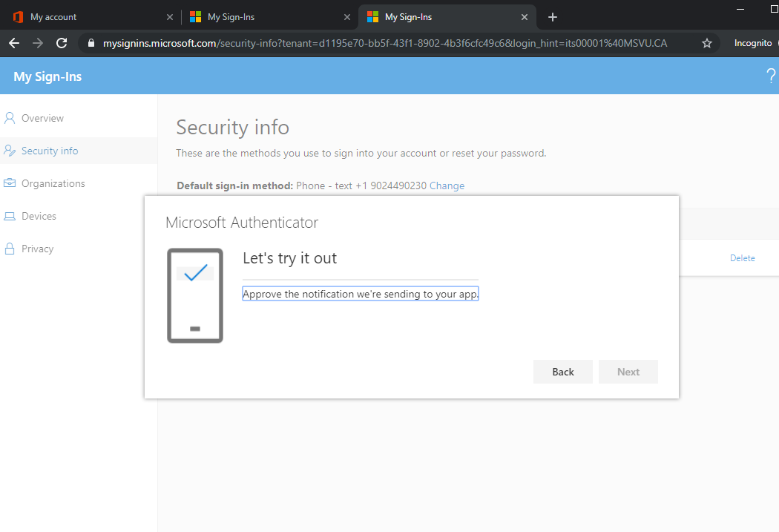Click Change next to default sign-in method
Viewport: 779px width, 532px height.
[x=447, y=185]
